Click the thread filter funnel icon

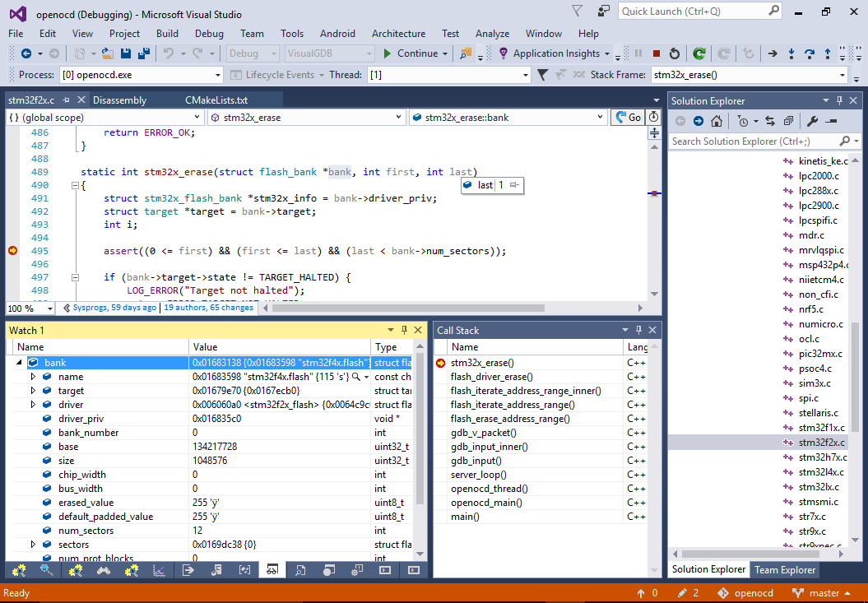click(542, 75)
